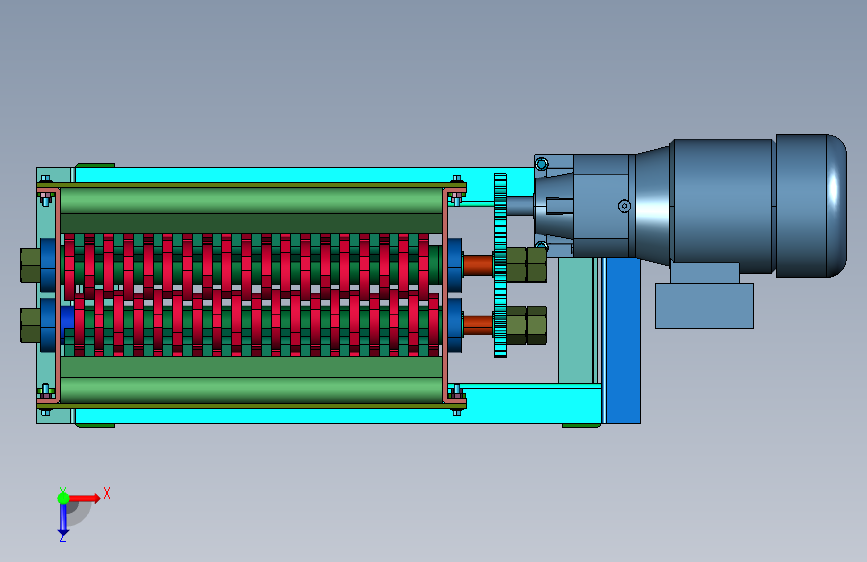Click the gearbox top-left mounting bolt hole
867x562 pixels.
pyautogui.click(x=542, y=164)
